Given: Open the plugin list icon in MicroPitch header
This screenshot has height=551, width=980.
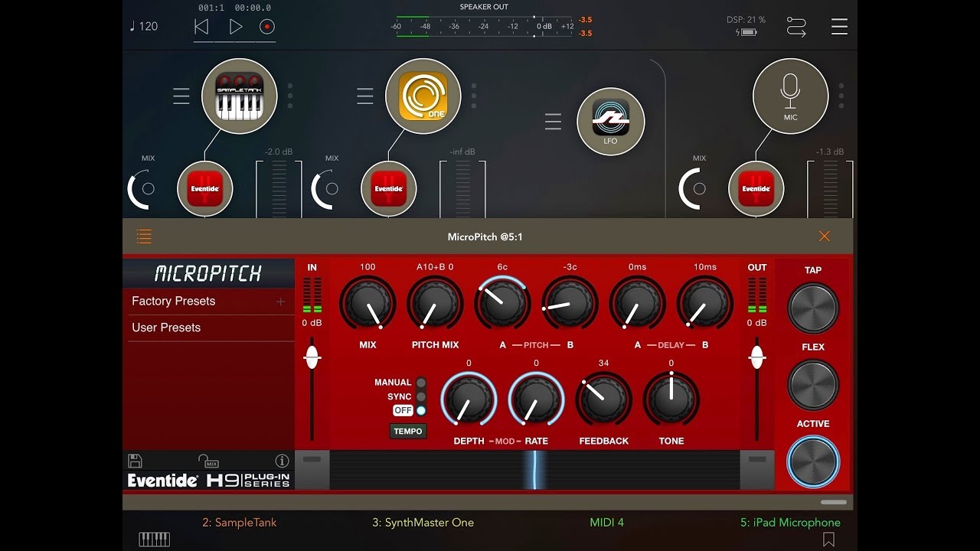Looking at the screenshot, I should (x=144, y=236).
